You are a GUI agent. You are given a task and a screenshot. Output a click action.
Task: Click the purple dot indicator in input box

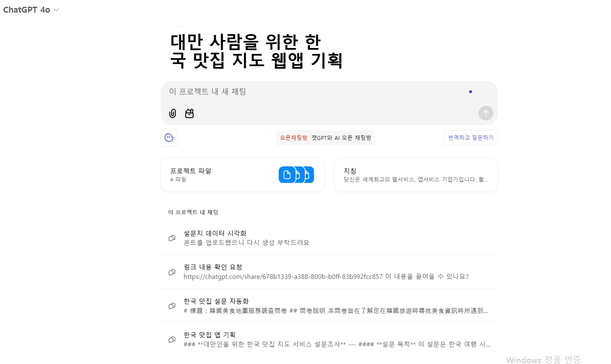(471, 91)
